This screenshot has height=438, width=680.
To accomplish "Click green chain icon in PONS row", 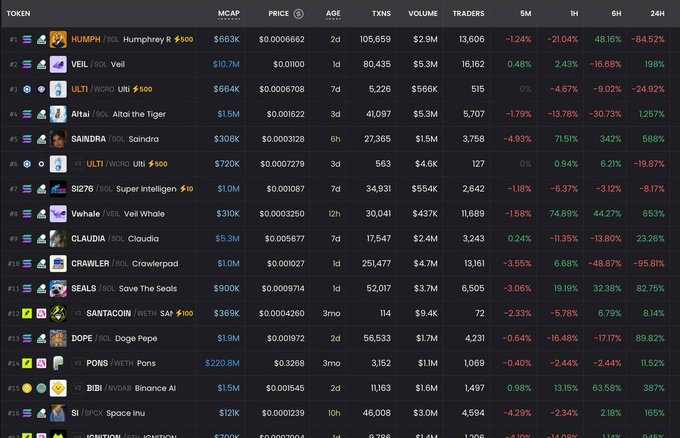I will pos(27,363).
